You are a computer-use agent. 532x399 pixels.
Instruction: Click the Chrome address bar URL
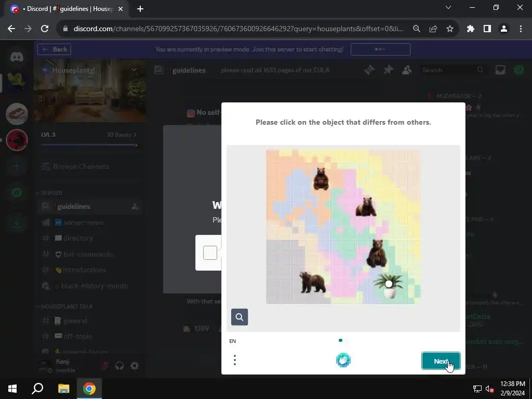(238, 29)
